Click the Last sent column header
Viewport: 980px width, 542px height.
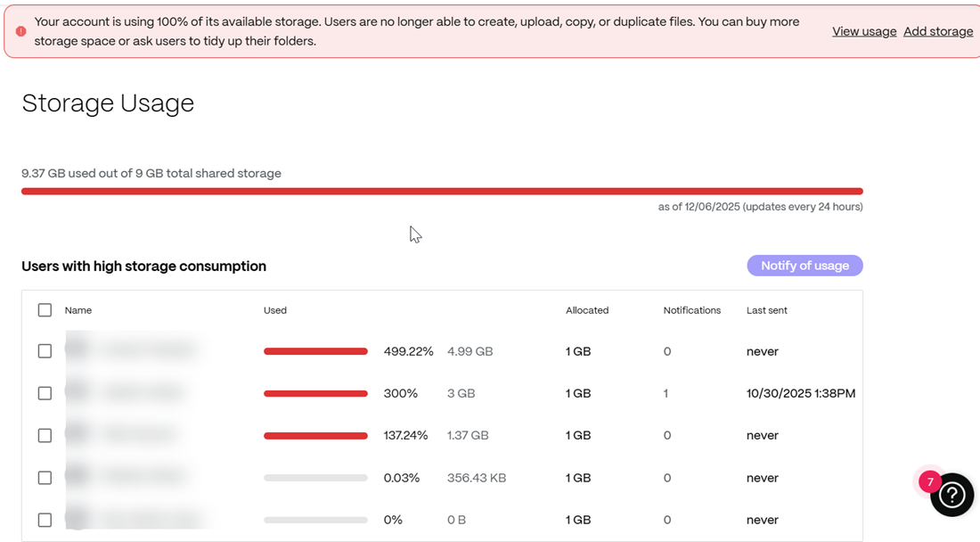[766, 310]
